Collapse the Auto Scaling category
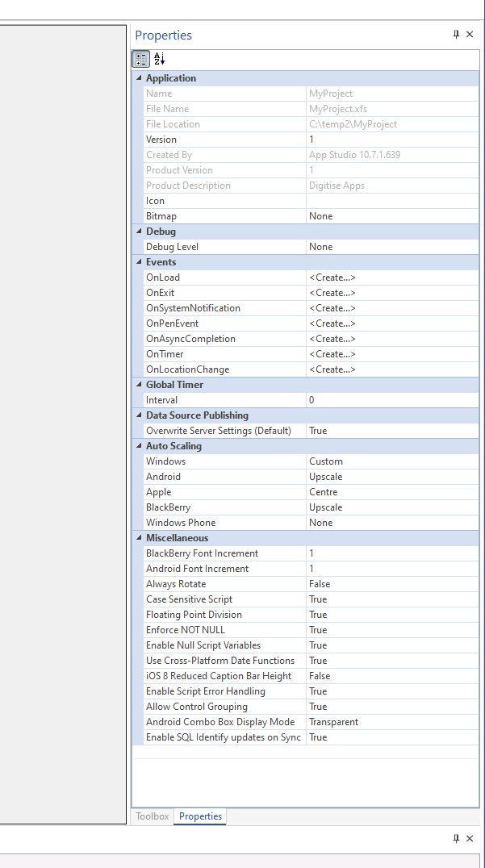Screen dimensions: 485x868 click(139, 445)
